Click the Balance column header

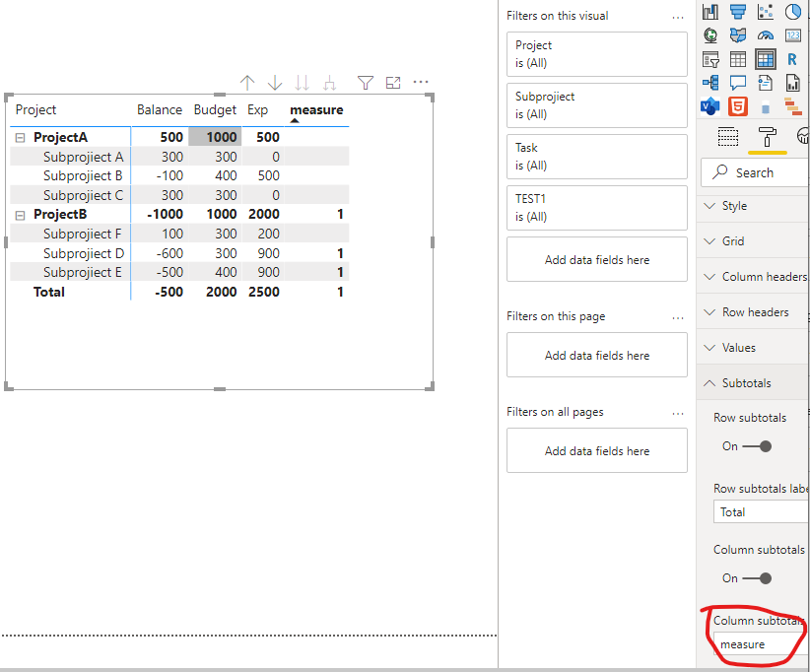coord(160,110)
